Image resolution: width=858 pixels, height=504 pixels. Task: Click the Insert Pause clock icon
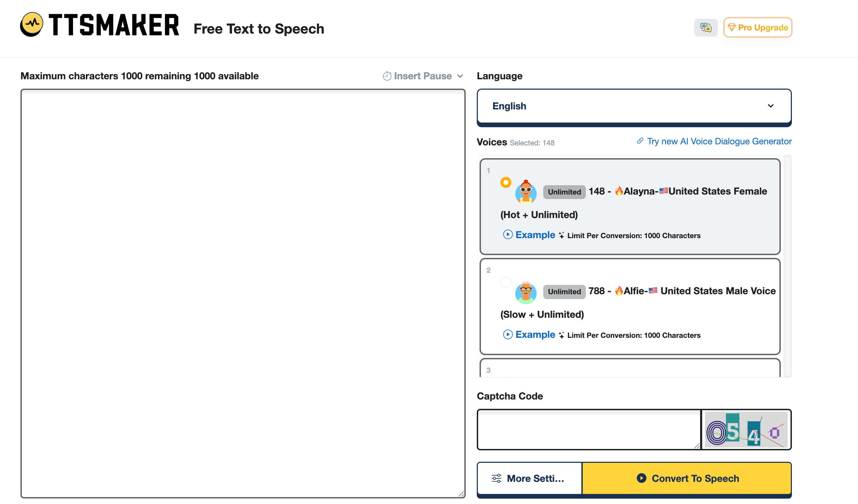pos(387,76)
